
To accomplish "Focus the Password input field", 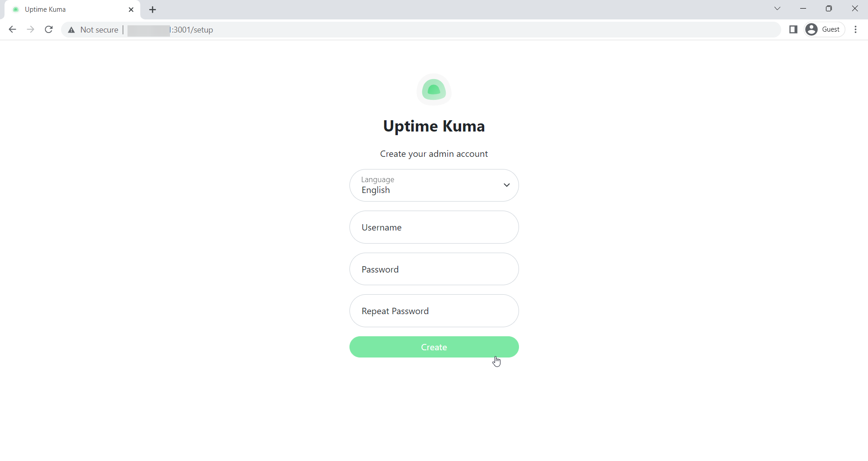I will 434,269.
